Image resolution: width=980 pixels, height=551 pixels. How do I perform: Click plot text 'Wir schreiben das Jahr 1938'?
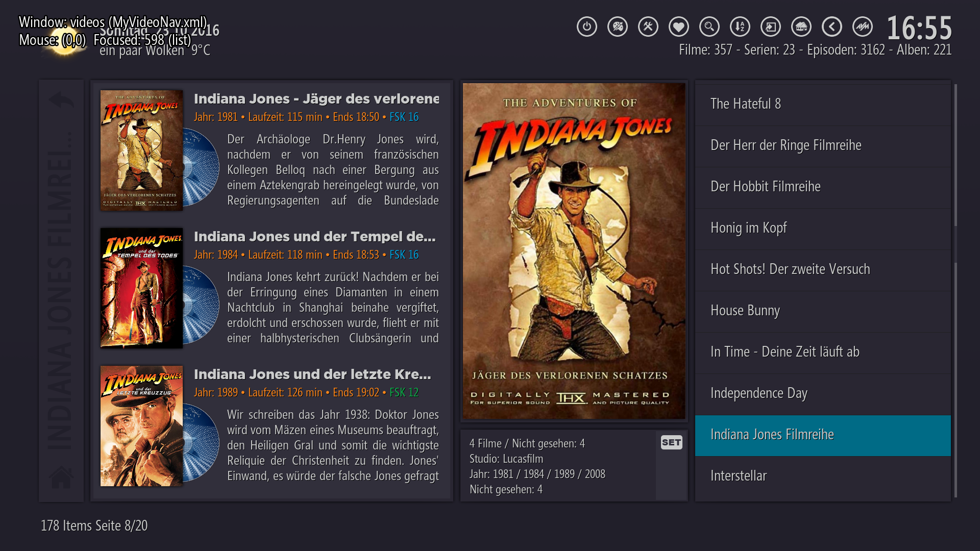(x=333, y=445)
